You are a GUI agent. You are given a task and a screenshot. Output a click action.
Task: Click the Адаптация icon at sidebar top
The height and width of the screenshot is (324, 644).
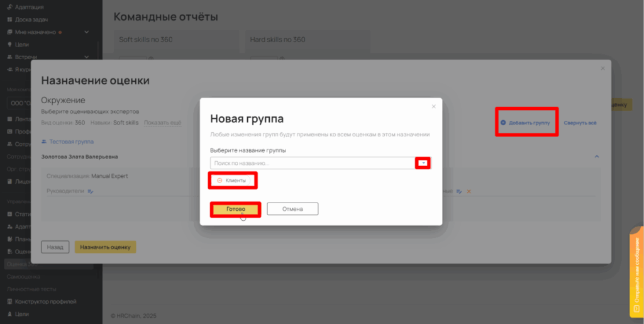coord(9,6)
